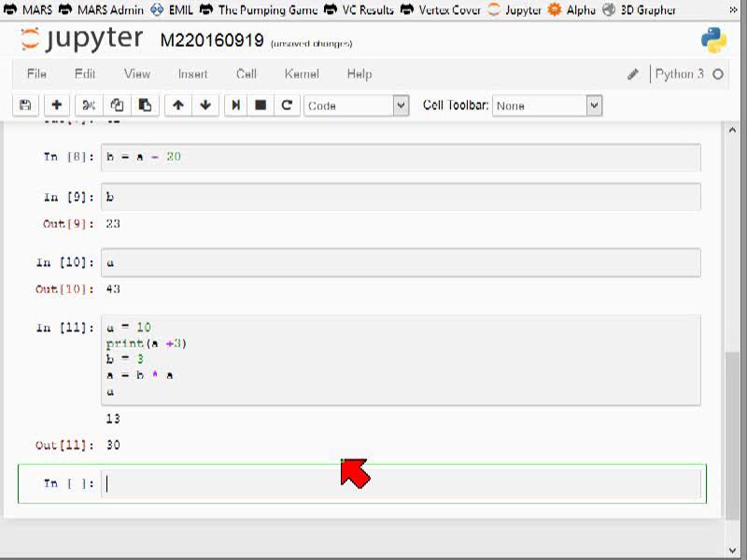Move selected cell up arrow

(178, 105)
